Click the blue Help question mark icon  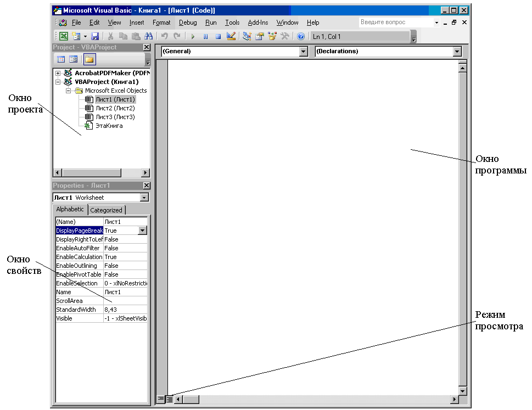pyautogui.click(x=301, y=36)
